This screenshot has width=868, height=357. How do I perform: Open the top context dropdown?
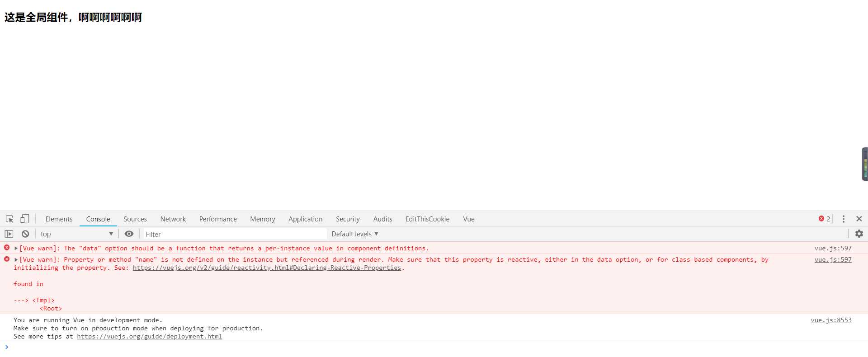(76, 234)
